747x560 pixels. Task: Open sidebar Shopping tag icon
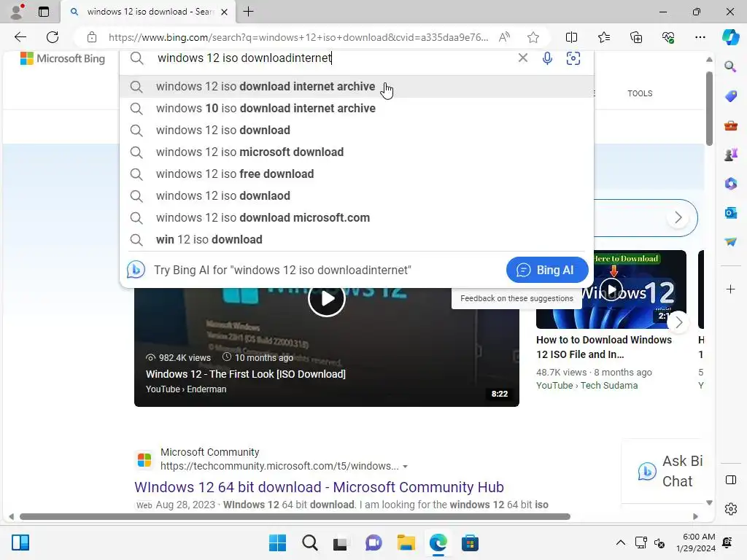730,96
